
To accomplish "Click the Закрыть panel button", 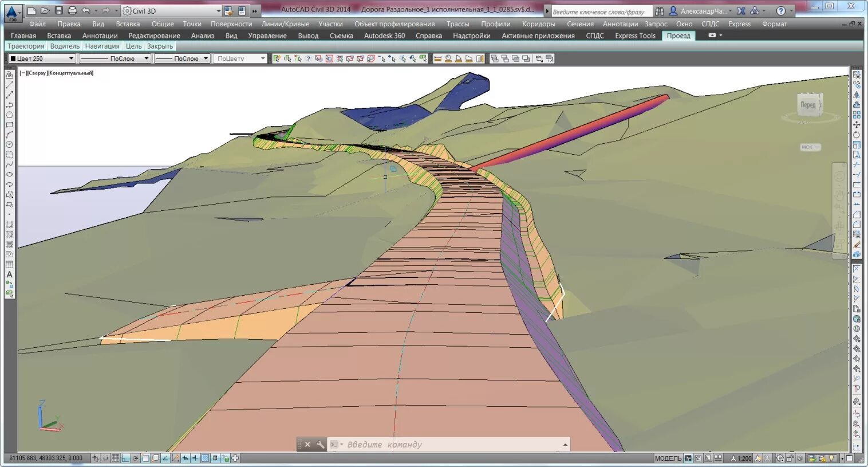I will click(x=160, y=46).
